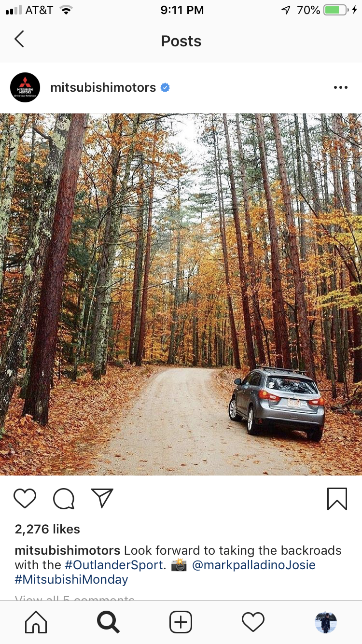
Task: Open the Mitsubishi Motors profile picture
Action: pos(25,87)
